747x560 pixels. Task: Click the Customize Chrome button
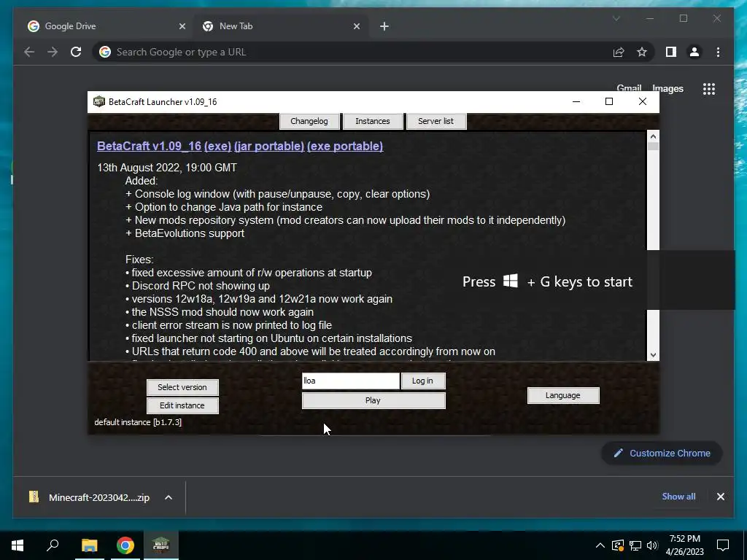(662, 454)
